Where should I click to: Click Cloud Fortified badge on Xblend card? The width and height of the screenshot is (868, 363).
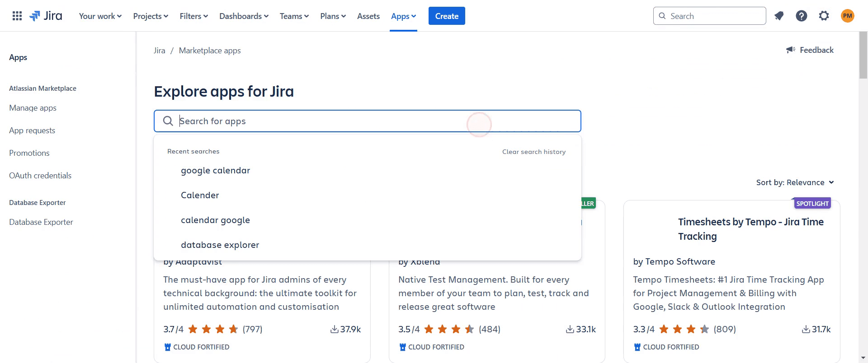click(432, 347)
